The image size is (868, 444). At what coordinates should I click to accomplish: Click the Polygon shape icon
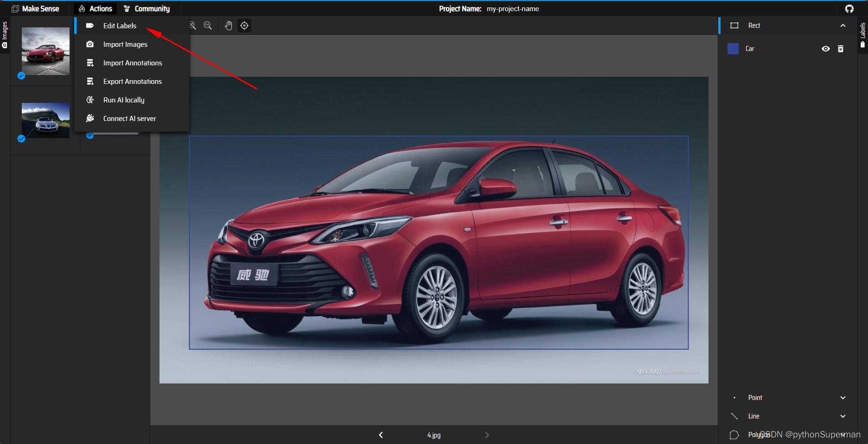734,435
